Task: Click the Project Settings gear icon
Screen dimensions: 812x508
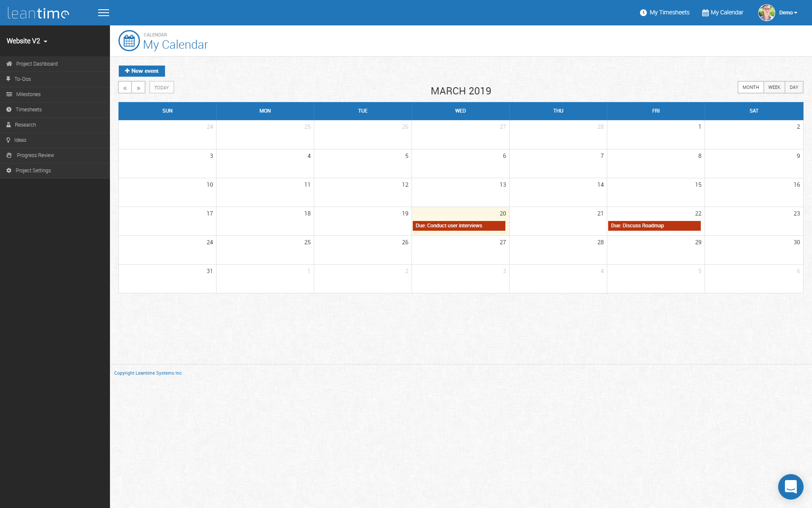Action: (9, 171)
